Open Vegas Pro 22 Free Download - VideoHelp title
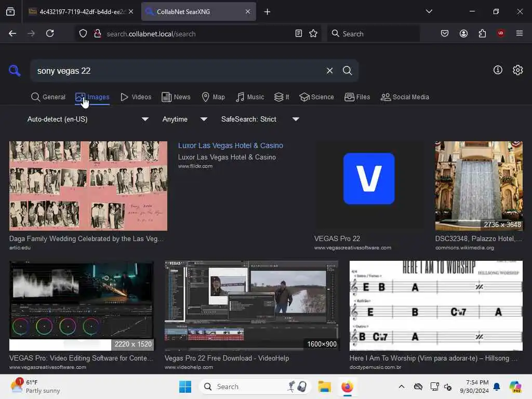The height and width of the screenshot is (399, 532). tap(227, 358)
